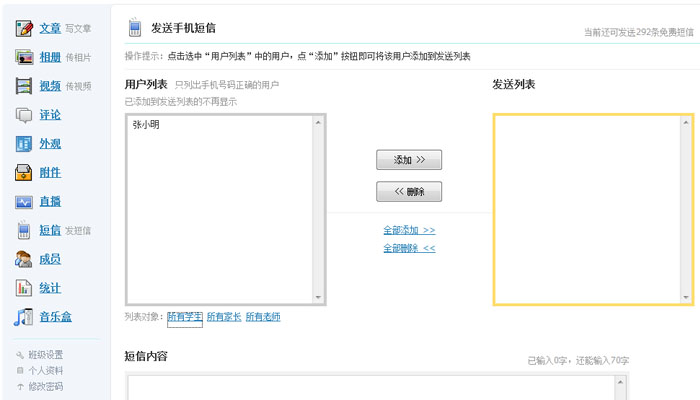The image size is (700, 400).
Task: Open the 相册 photo album icon
Action: tap(25, 57)
